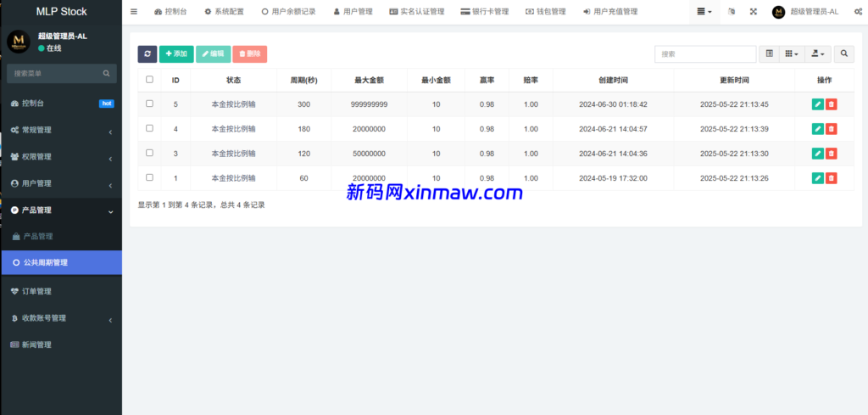Open 用户余额记录 tab
This screenshot has width=868, height=415.
coord(288,12)
